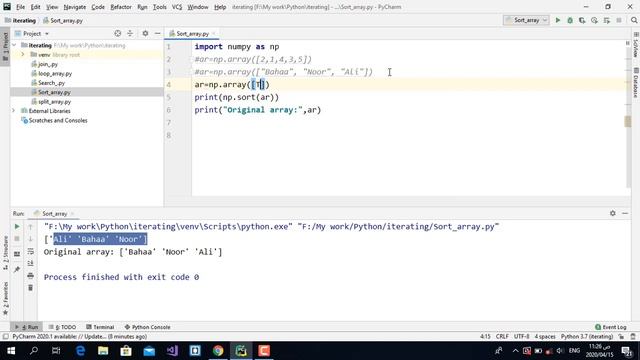This screenshot has width=640, height=360.
Task: Open the Refactor menu
Action: click(121, 7)
